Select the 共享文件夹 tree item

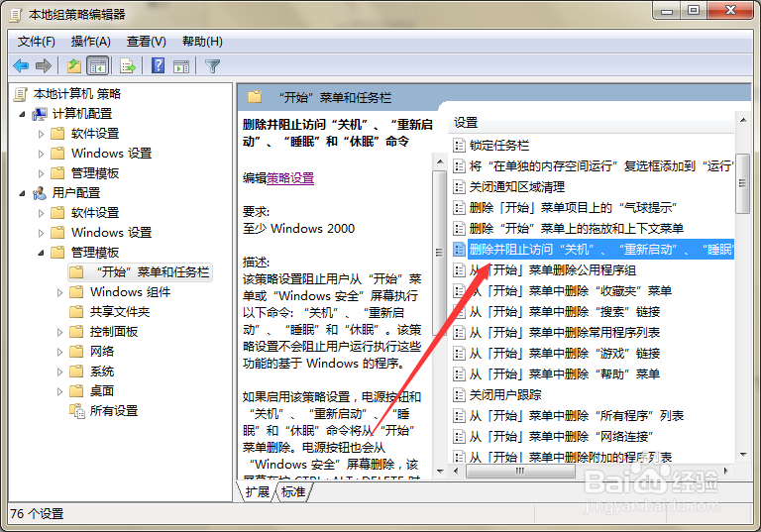click(x=119, y=312)
